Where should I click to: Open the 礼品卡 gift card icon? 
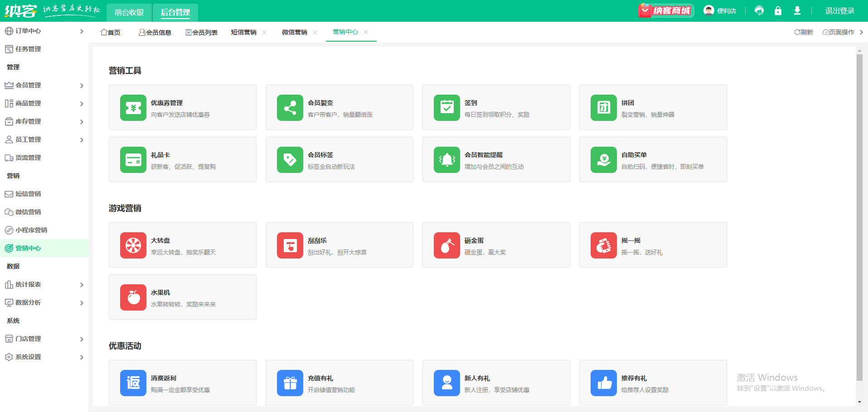point(133,160)
